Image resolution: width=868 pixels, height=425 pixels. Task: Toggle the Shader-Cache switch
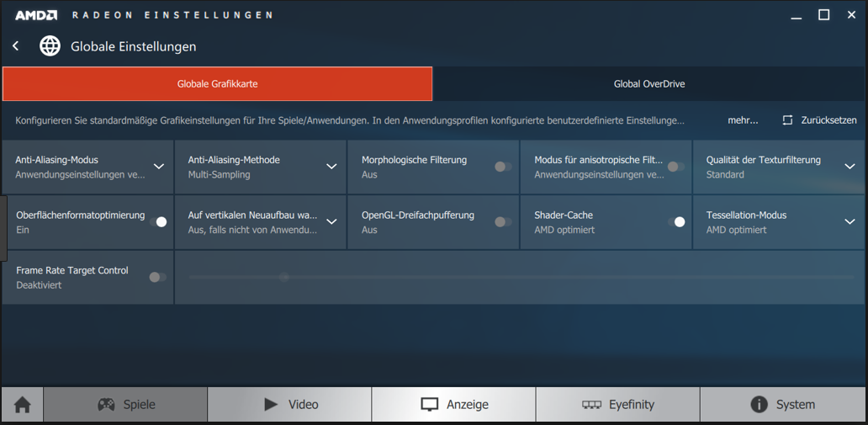tap(676, 221)
